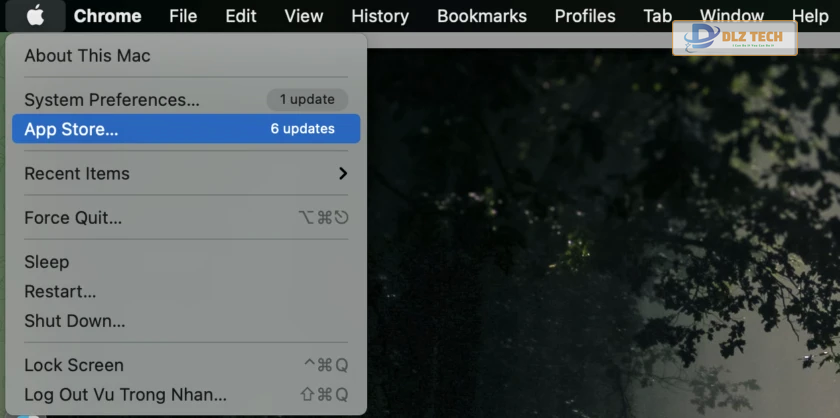Click the 1 update badge
This screenshot has height=418, width=840.
point(308,100)
